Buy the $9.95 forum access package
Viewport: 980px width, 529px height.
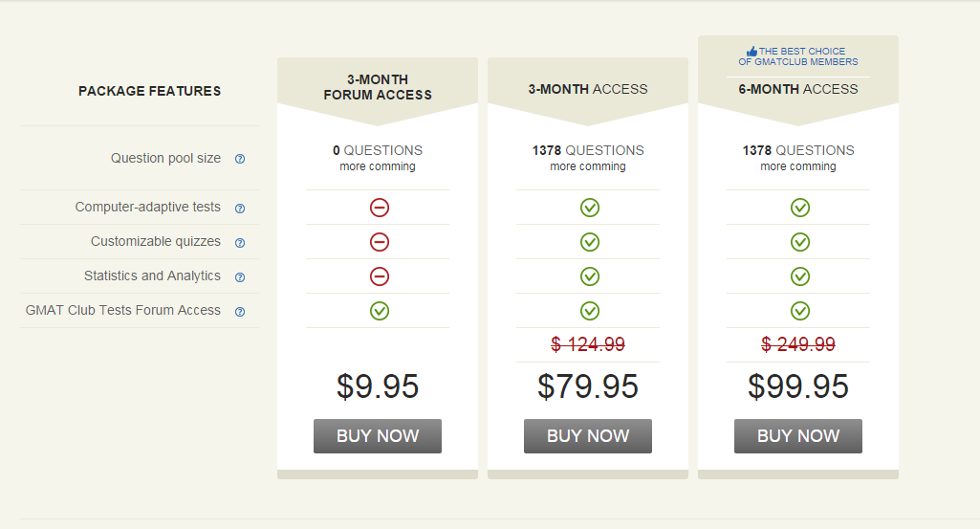tap(378, 436)
